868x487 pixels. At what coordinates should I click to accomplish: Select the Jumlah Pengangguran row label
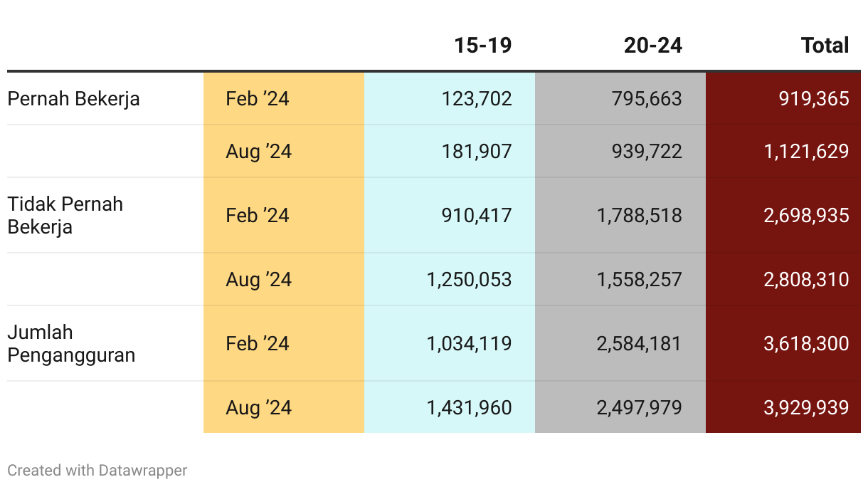click(71, 343)
